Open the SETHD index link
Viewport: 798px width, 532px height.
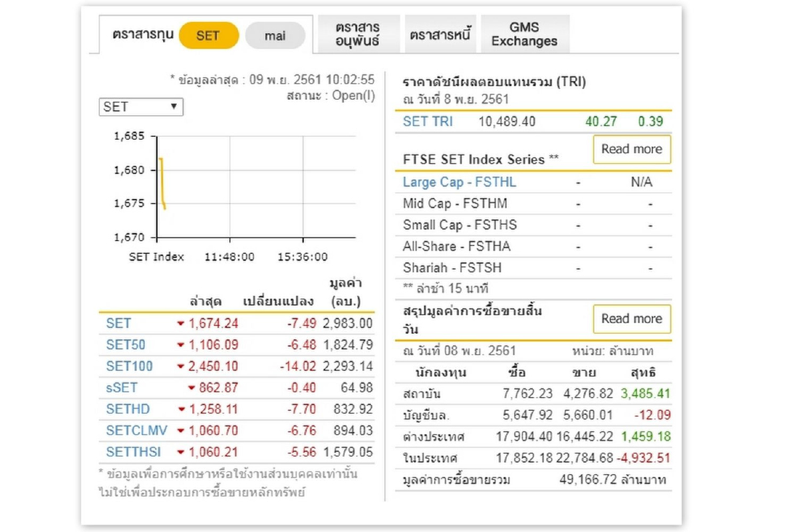click(x=128, y=409)
